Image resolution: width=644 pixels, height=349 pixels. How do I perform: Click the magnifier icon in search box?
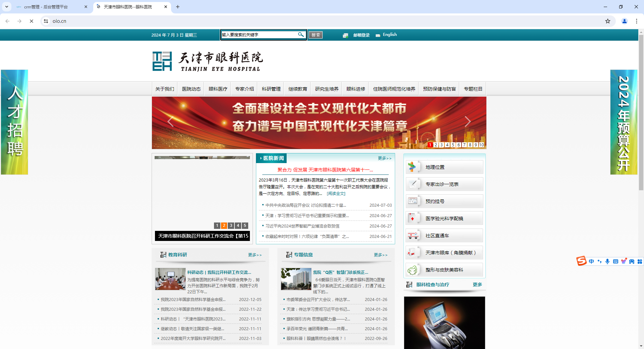click(x=301, y=35)
